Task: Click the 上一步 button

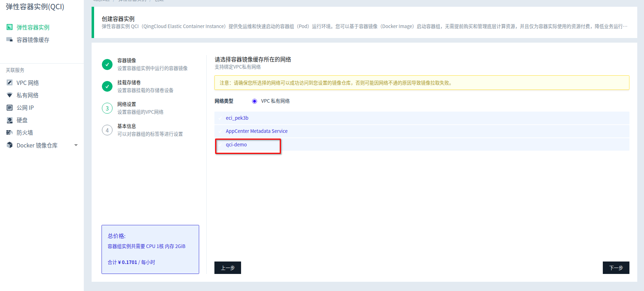Action: point(228,268)
